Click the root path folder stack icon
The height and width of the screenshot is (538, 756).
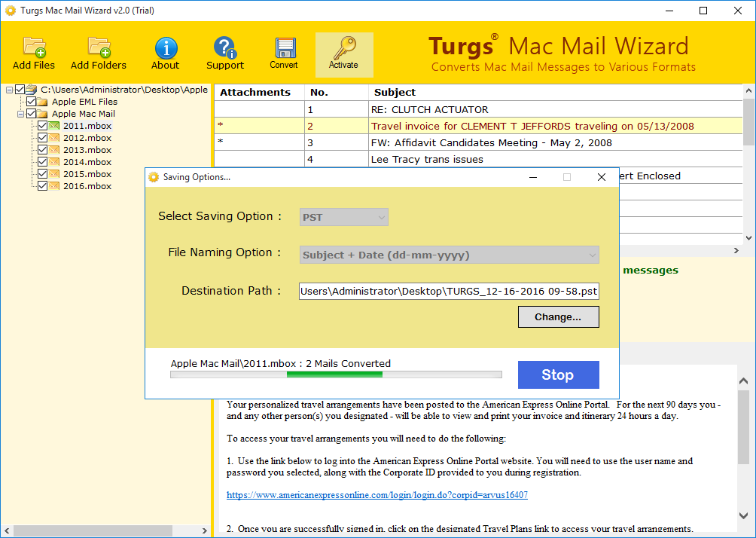[x=32, y=89]
